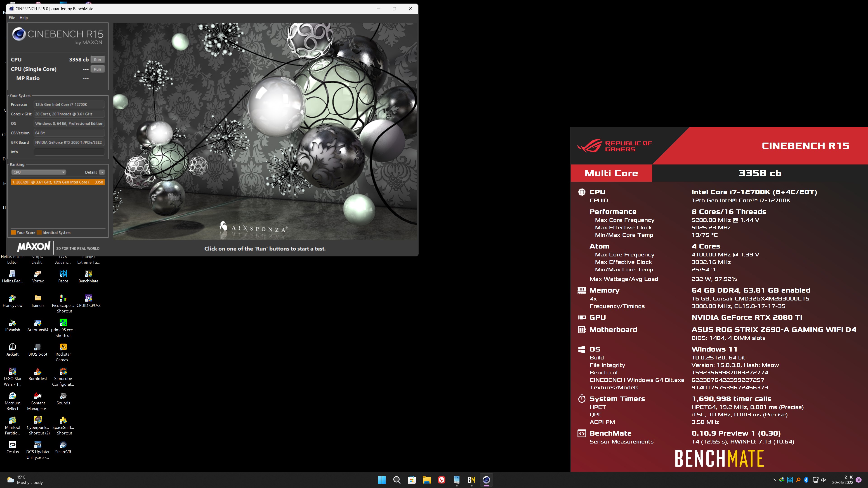Open the notification badge showing 31
Viewport: 868px width, 488px height.
tap(859, 480)
